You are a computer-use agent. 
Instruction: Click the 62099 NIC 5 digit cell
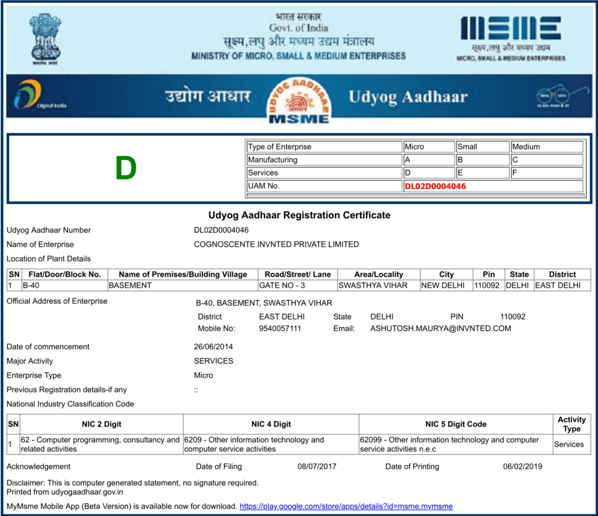pyautogui.click(x=456, y=444)
